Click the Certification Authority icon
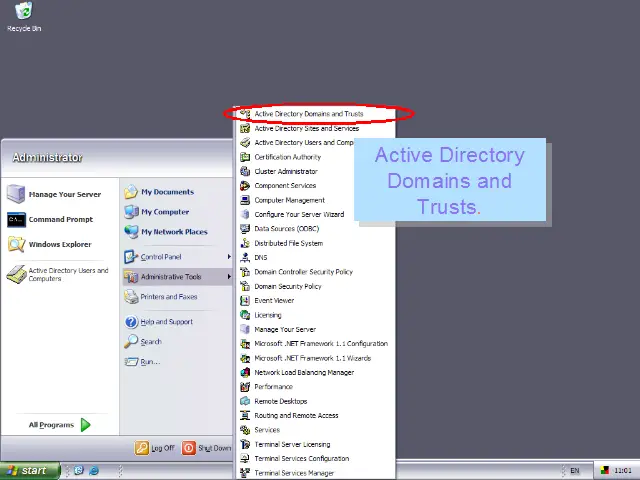Screen dimensions: 640x480 click(245, 157)
